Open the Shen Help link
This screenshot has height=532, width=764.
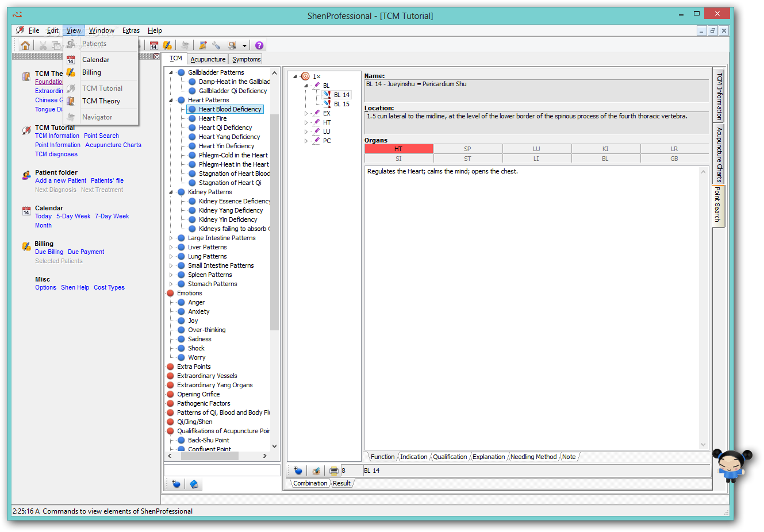point(75,287)
